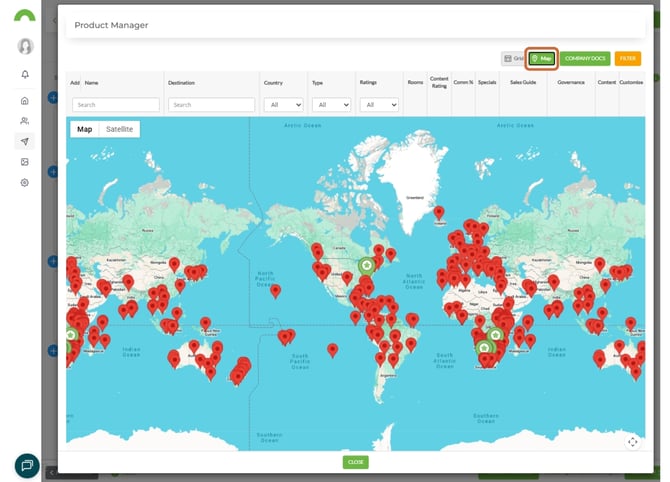Select the Map tab on map
Screen dimensions: 670x482
(85, 129)
